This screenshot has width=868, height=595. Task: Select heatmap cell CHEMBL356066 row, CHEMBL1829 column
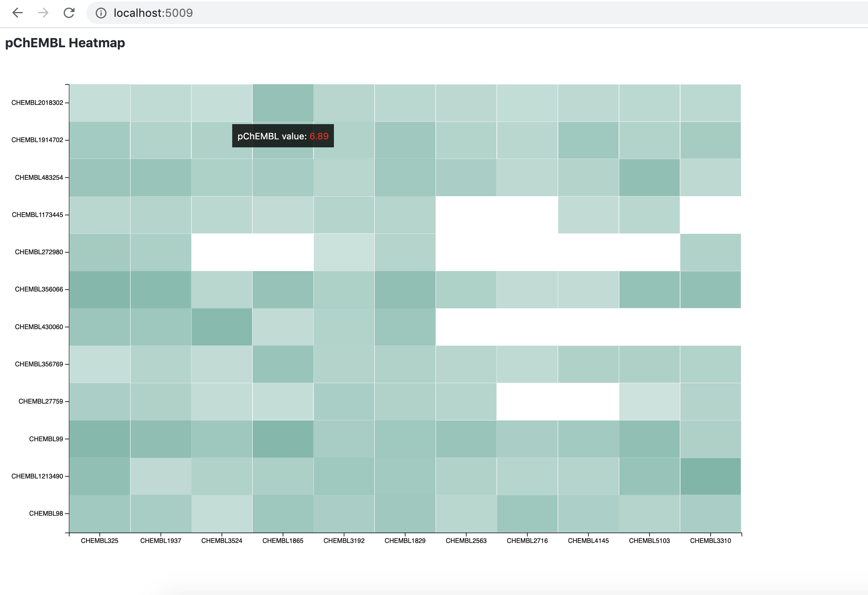point(405,289)
